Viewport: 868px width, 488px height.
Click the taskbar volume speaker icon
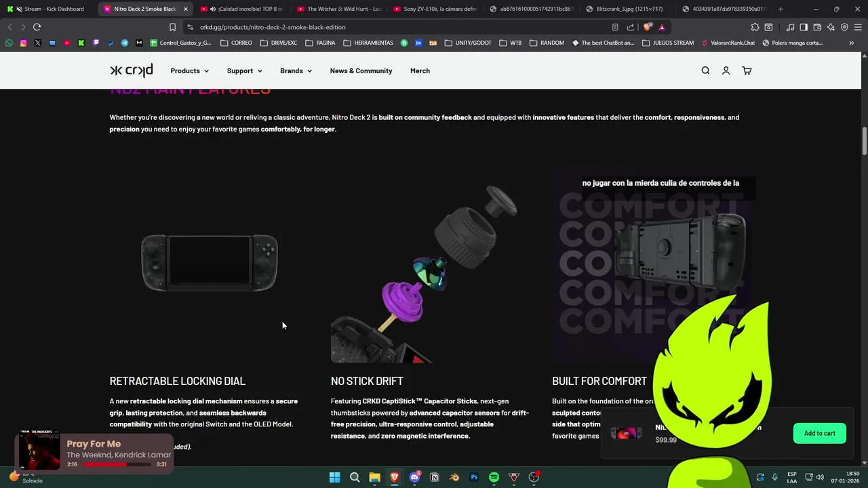point(819,477)
